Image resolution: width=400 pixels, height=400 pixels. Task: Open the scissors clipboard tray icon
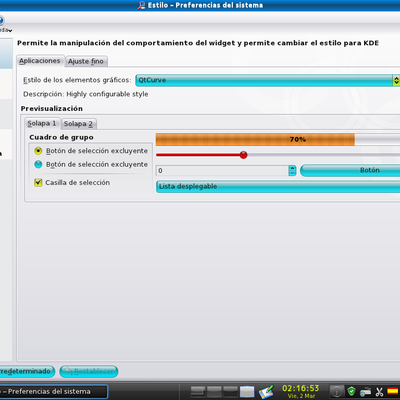tap(379, 391)
